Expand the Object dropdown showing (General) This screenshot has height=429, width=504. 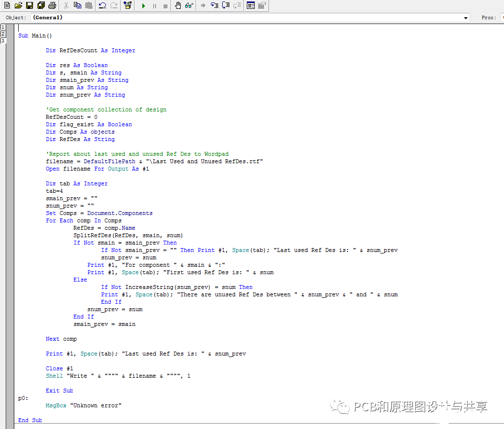[x=466, y=18]
